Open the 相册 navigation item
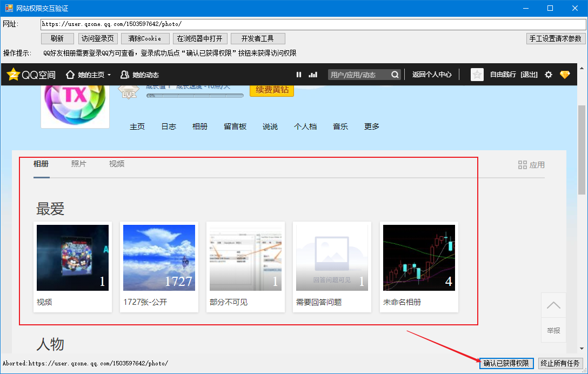This screenshot has height=374, width=588. 200,126
